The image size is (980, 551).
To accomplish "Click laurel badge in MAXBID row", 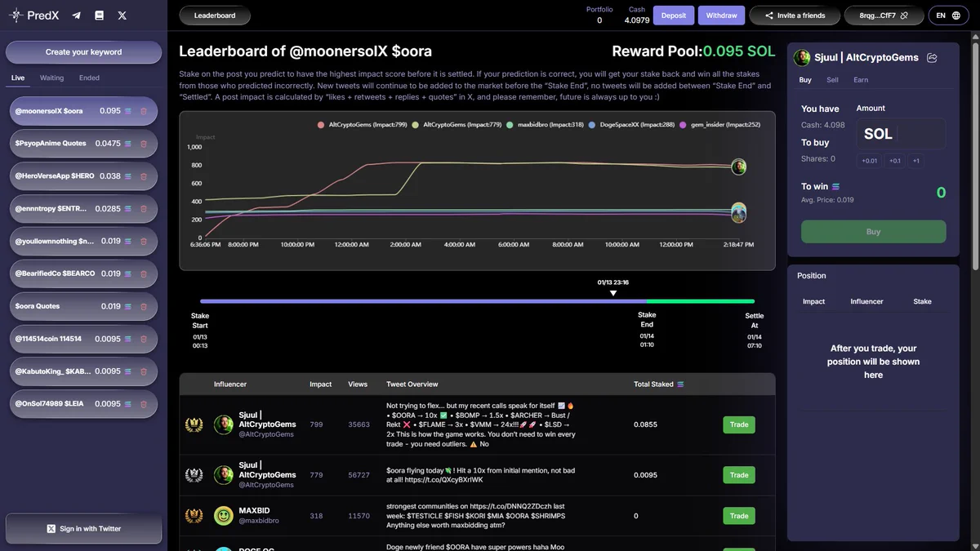I will (194, 516).
